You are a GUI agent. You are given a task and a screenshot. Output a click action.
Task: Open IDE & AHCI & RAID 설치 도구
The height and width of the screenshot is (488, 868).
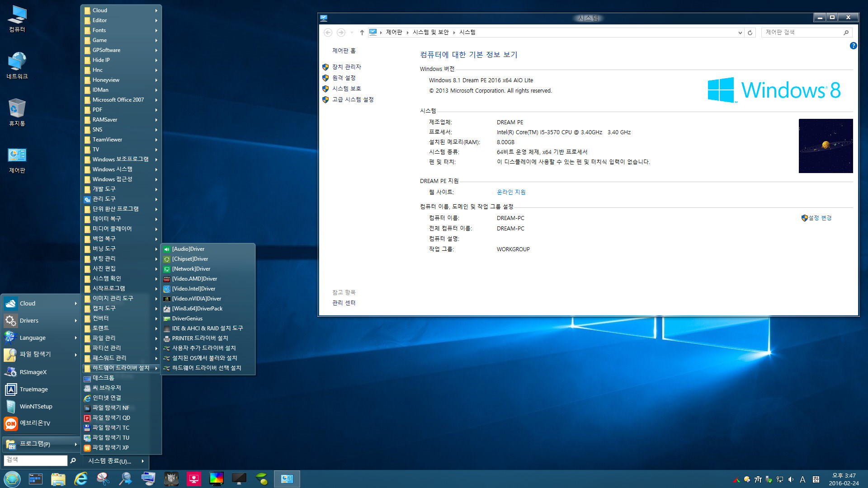(208, 328)
